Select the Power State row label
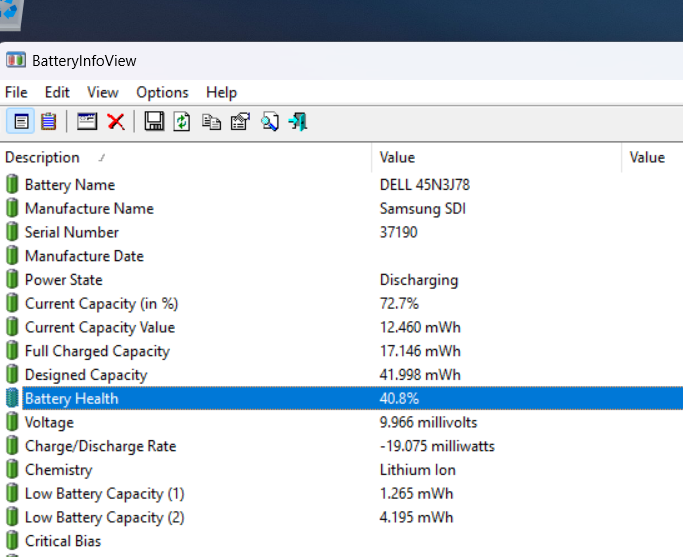This screenshot has height=557, width=683. tap(64, 280)
